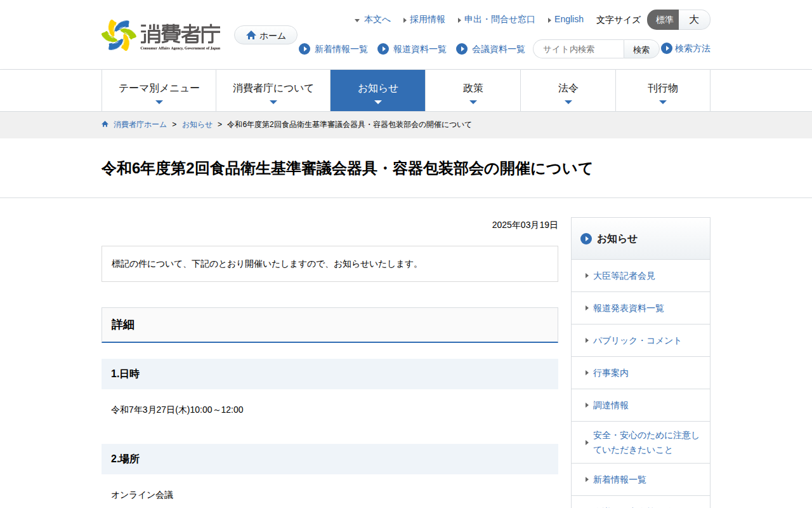This screenshot has width=812, height=508.
Task: Click the オンライン会議 text
Action: coord(142,495)
